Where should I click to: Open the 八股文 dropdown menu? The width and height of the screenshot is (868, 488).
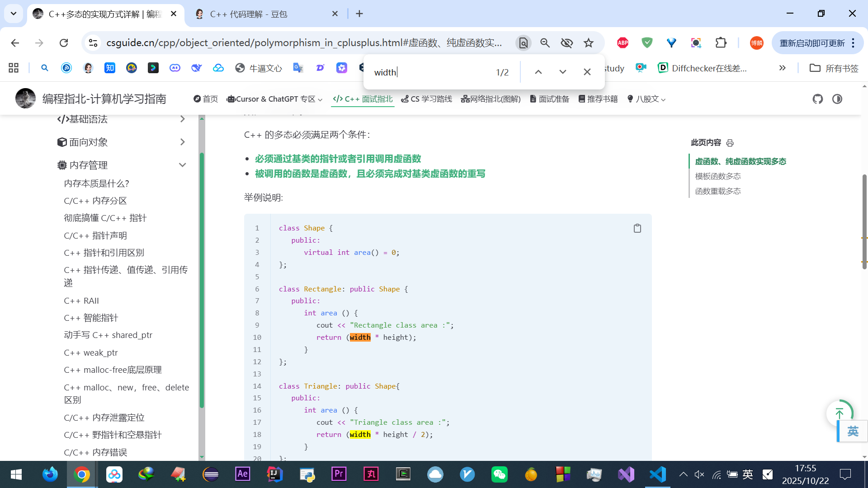[646, 99]
